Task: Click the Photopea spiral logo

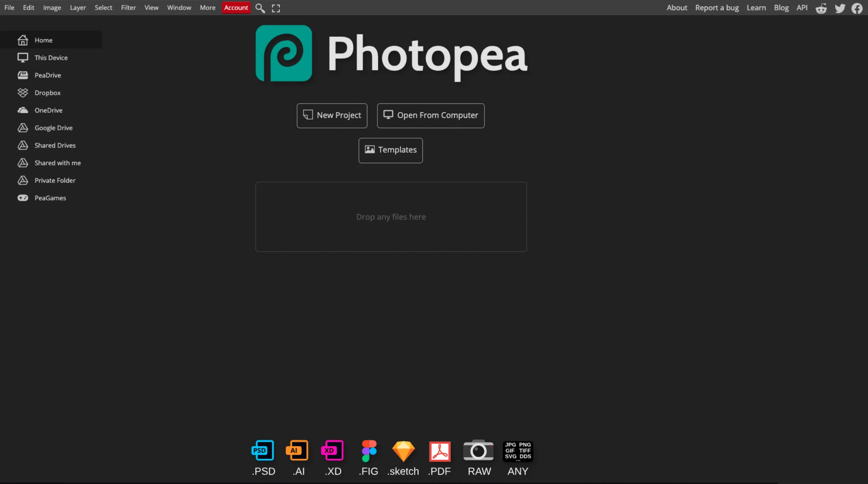Action: tap(284, 53)
